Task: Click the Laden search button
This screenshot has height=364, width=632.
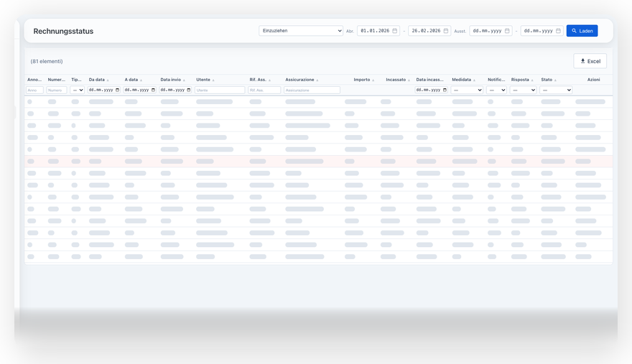Action: [582, 31]
